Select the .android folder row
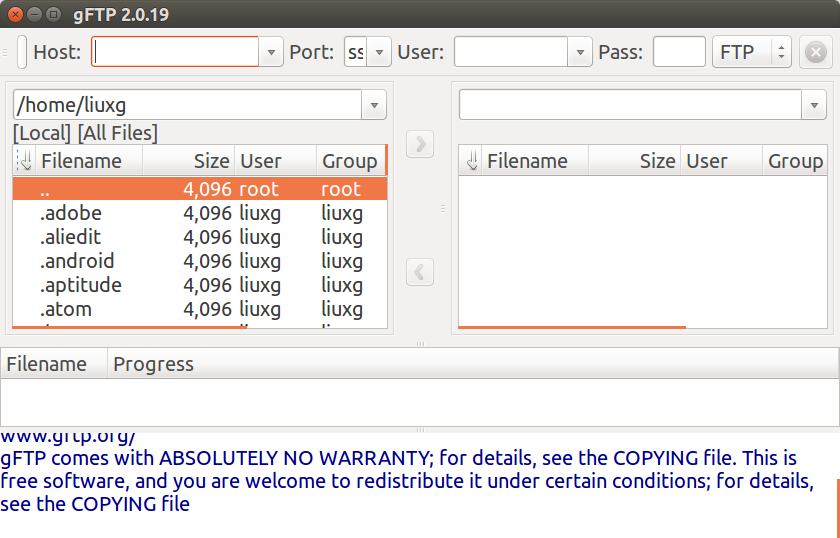 click(x=77, y=261)
